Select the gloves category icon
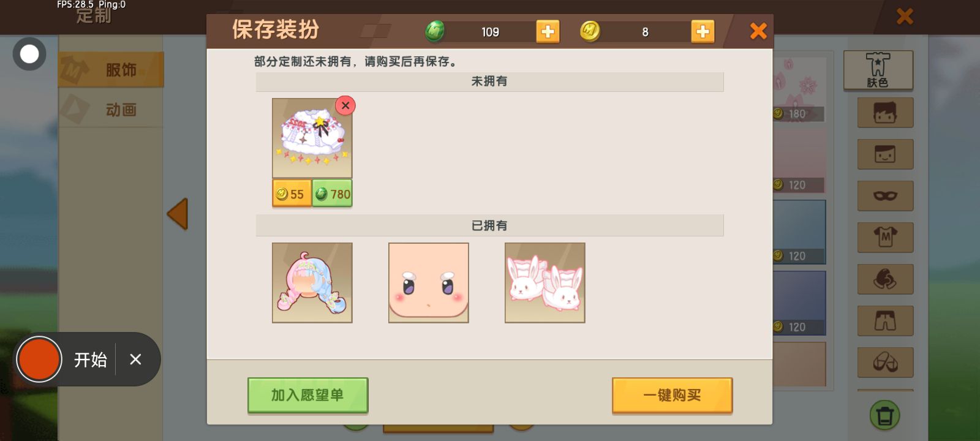Viewport: 980px width, 441px height. tap(885, 279)
